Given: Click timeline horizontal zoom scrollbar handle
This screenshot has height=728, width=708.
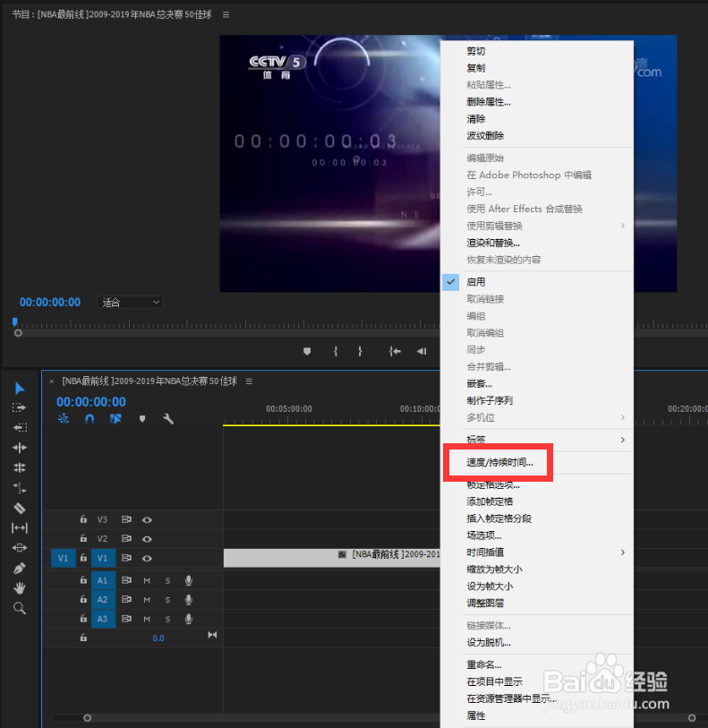Looking at the screenshot, I should (87, 718).
